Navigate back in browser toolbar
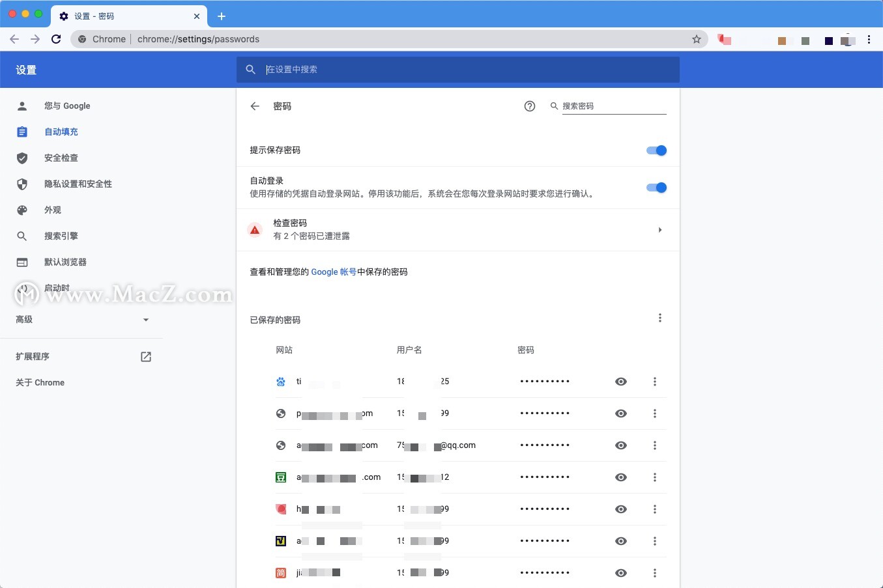Viewport: 883px width, 588px height. (14, 39)
